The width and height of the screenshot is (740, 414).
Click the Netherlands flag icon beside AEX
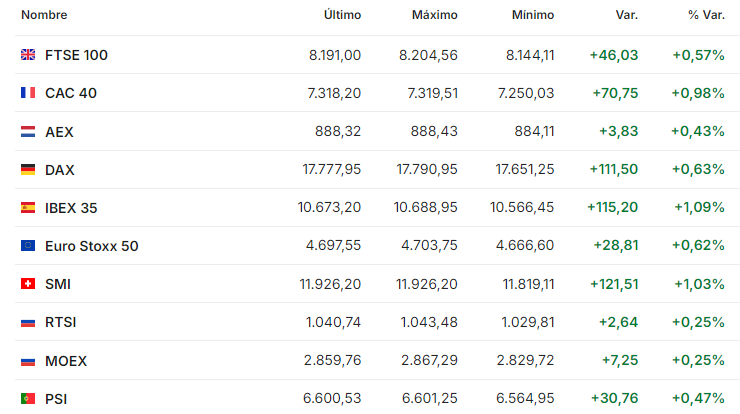coord(28,131)
